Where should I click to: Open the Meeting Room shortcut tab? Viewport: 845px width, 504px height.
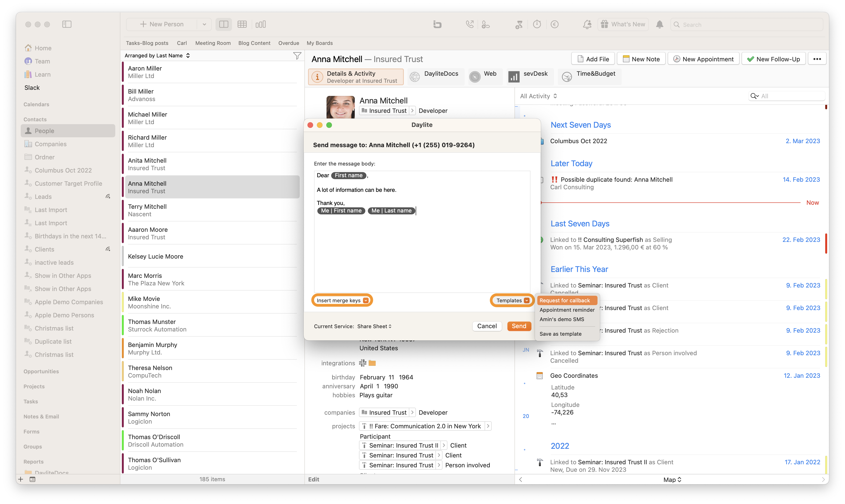[x=213, y=43]
